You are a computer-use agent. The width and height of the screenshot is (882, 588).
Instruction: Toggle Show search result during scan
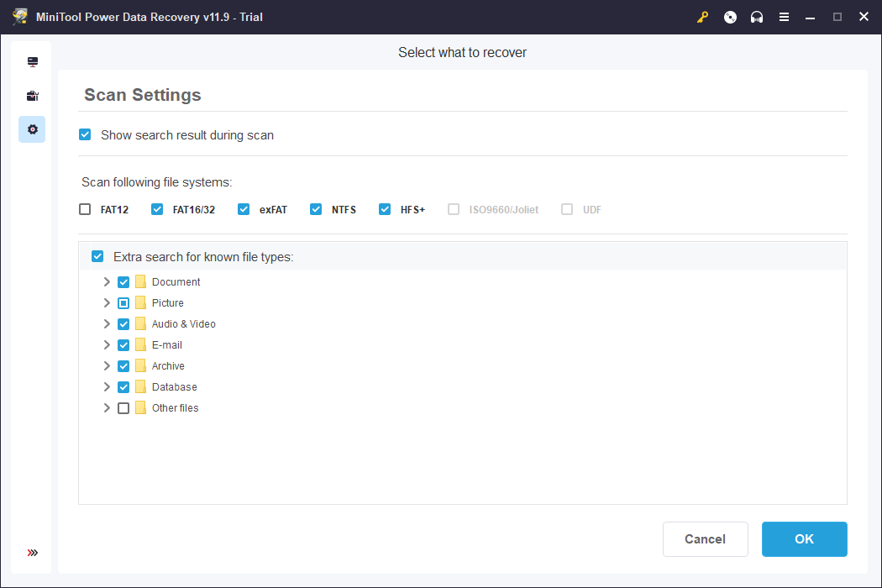pyautogui.click(x=85, y=134)
